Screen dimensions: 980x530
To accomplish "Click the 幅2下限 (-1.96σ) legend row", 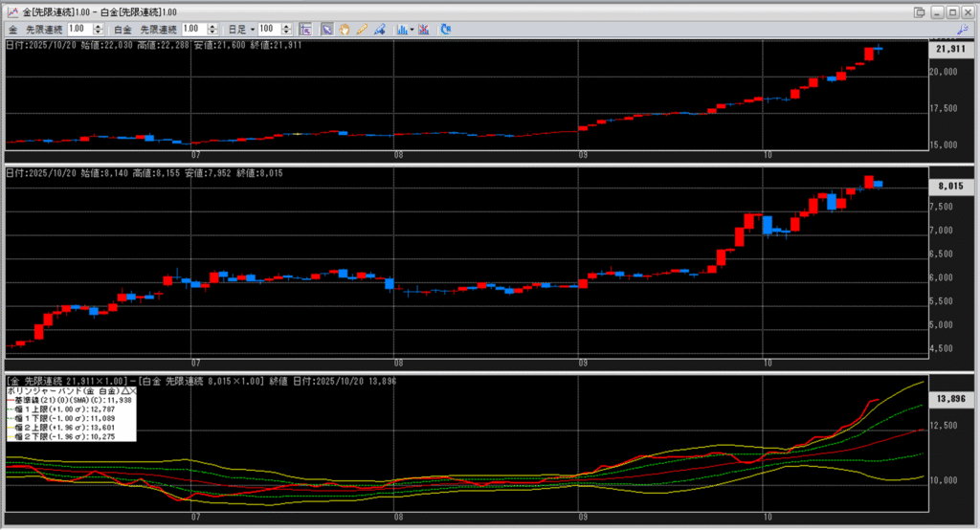I will (60, 436).
